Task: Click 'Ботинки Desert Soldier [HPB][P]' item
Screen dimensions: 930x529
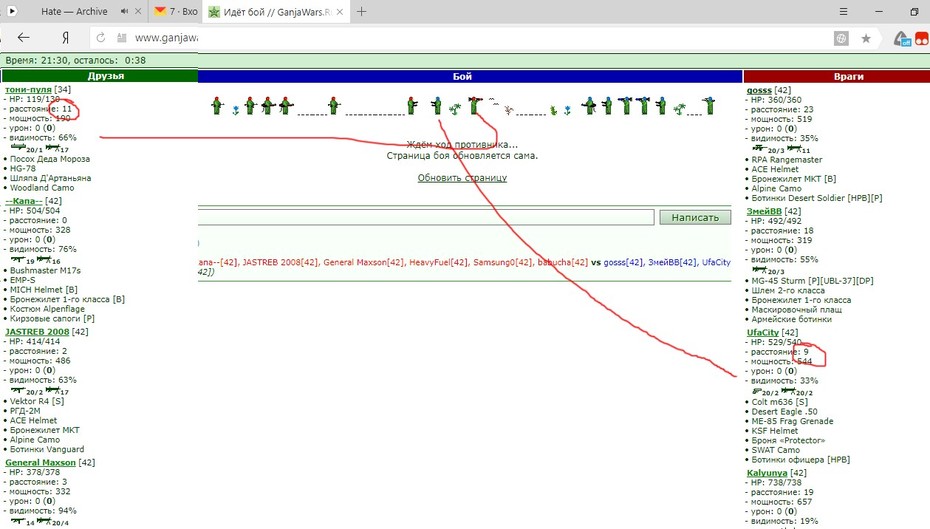Action: point(817,198)
